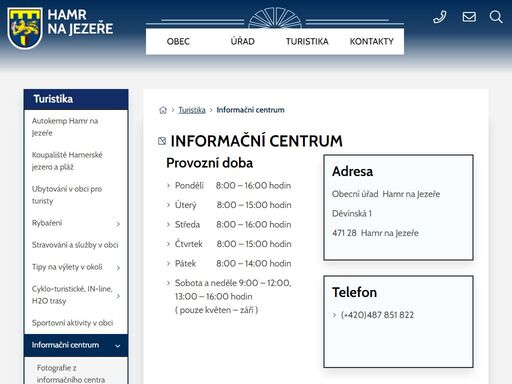
Task: Click the Pátek 8:00 – 14:00 hodin row
Action: click(233, 264)
